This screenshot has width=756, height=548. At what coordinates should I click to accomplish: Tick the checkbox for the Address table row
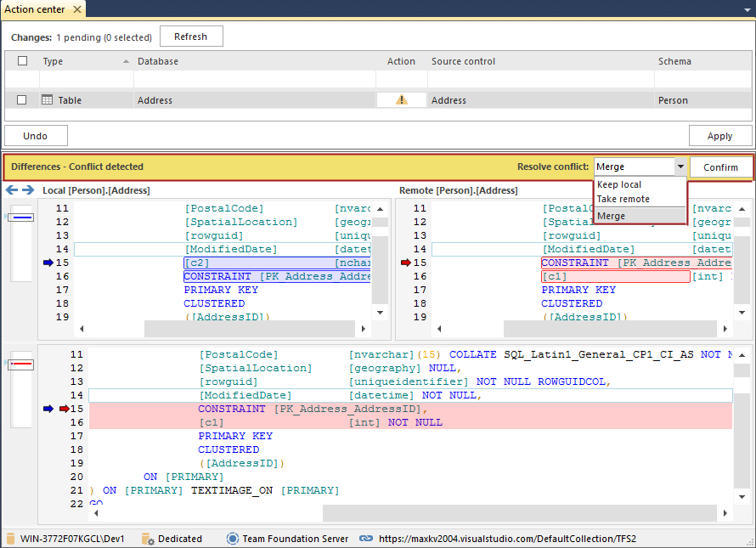click(x=23, y=100)
